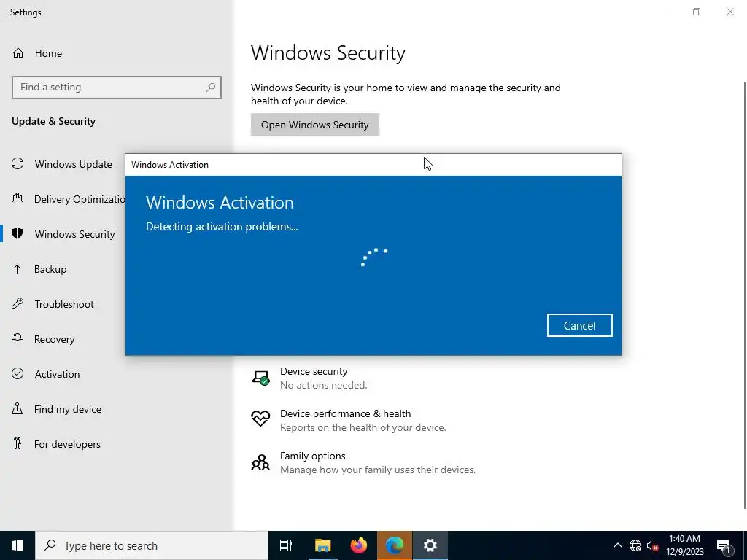Select Windows Security in the sidebar
This screenshot has width=747, height=560.
75,234
